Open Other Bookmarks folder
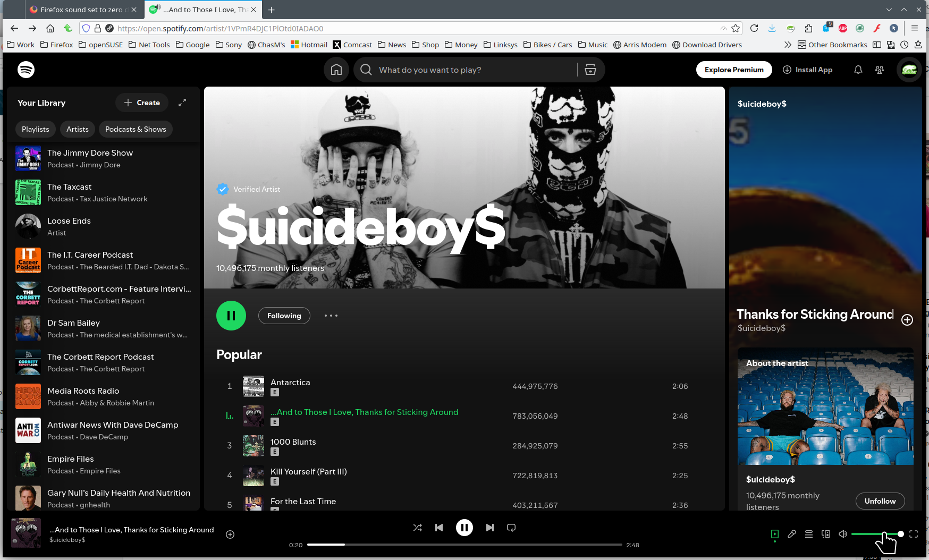 click(832, 45)
